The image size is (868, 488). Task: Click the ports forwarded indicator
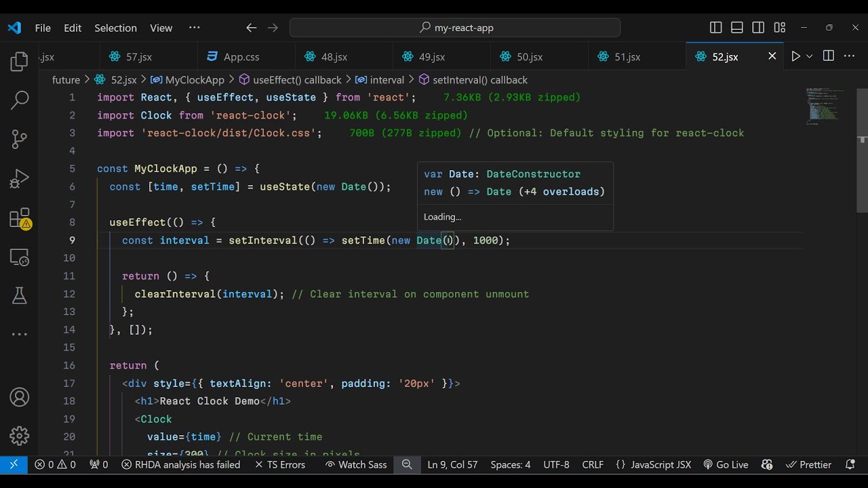pos(99,464)
